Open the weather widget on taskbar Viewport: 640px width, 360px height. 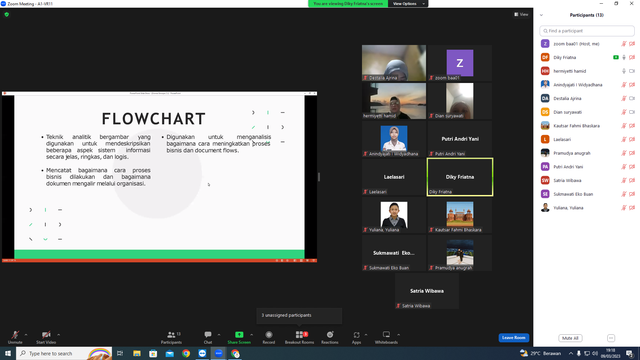tap(540, 353)
